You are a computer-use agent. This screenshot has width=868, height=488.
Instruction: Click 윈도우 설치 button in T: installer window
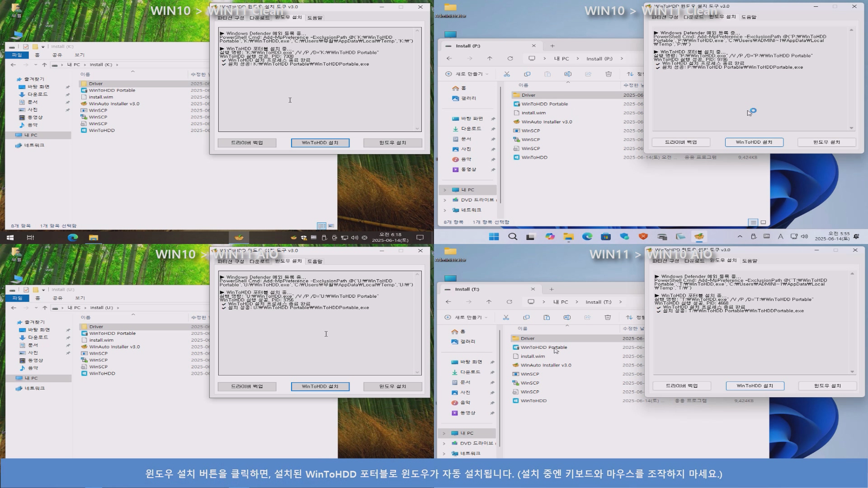(x=828, y=386)
